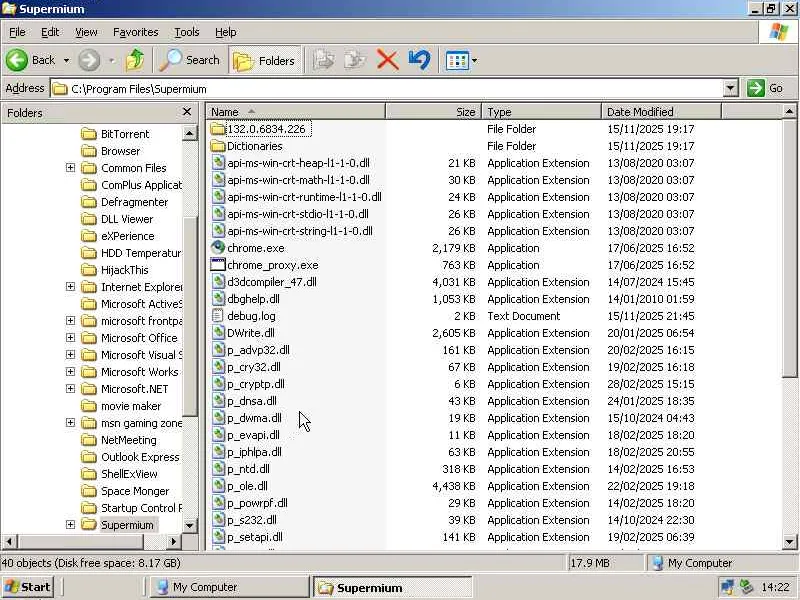
Task: Select HijackThis folder in tree
Action: (124, 270)
